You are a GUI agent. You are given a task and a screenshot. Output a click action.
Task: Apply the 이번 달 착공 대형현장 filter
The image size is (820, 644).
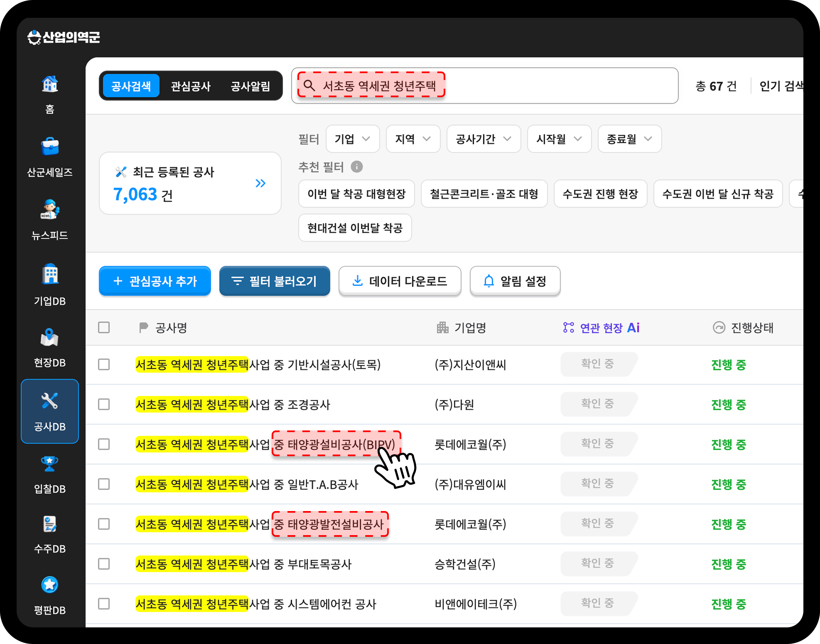point(356,194)
